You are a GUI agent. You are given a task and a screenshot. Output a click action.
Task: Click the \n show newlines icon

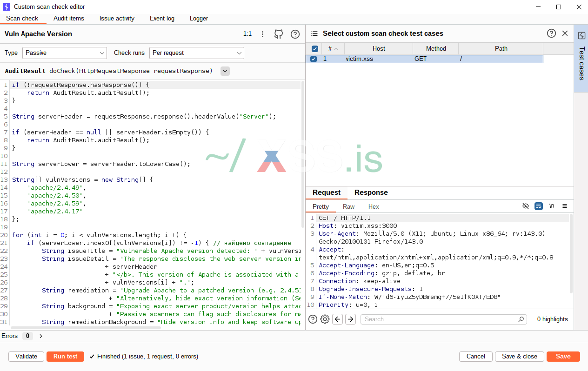tap(552, 206)
